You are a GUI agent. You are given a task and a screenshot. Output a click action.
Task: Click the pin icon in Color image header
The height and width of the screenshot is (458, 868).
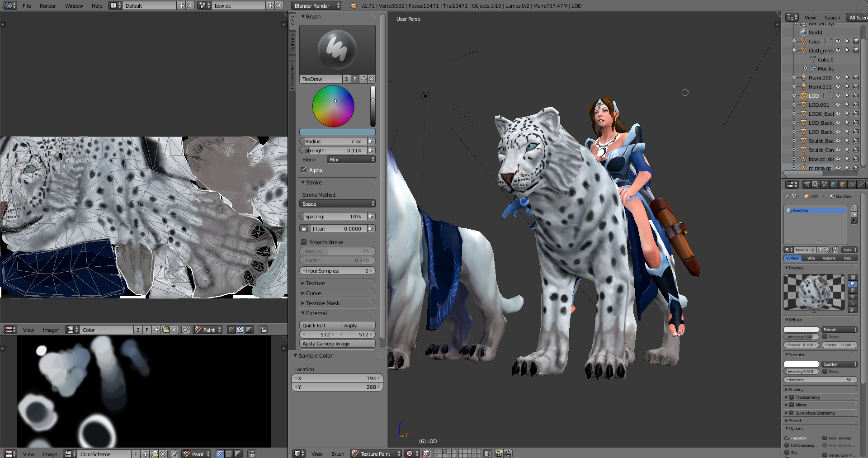pos(186,330)
